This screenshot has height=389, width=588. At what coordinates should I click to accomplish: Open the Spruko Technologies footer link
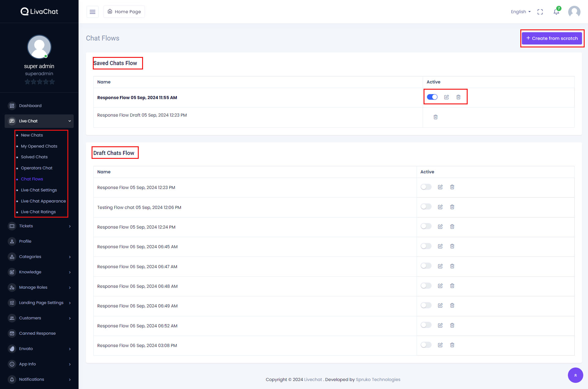pos(378,380)
